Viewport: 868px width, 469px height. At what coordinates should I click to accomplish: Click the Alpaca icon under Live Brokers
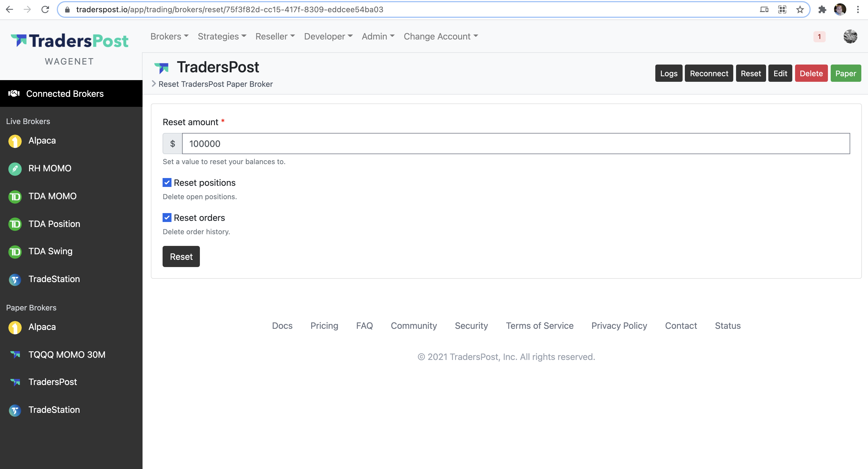(15, 141)
